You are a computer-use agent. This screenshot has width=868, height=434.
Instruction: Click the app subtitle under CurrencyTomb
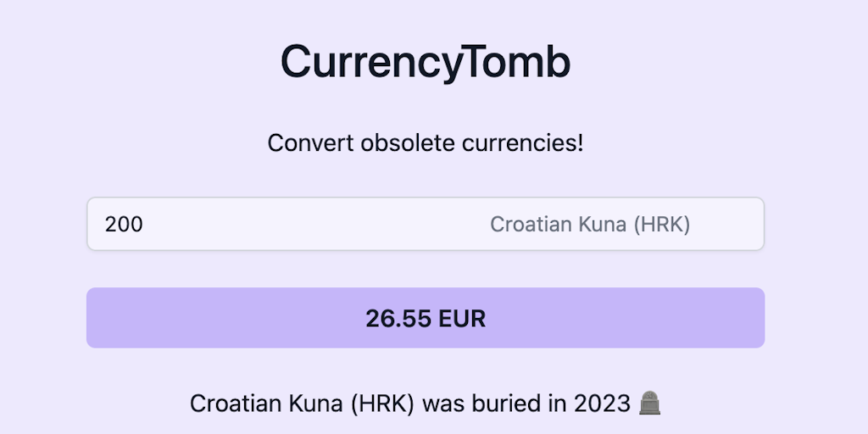426,143
